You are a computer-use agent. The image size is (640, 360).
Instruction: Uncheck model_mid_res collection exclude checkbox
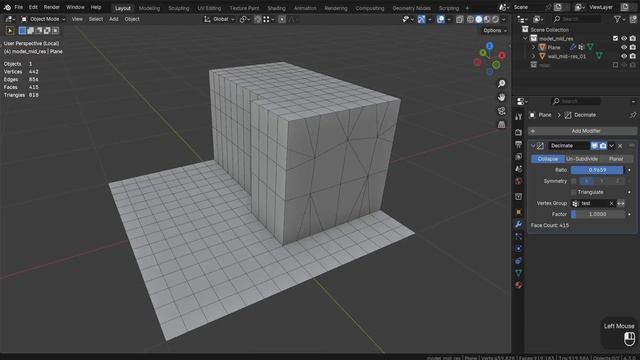click(x=615, y=38)
